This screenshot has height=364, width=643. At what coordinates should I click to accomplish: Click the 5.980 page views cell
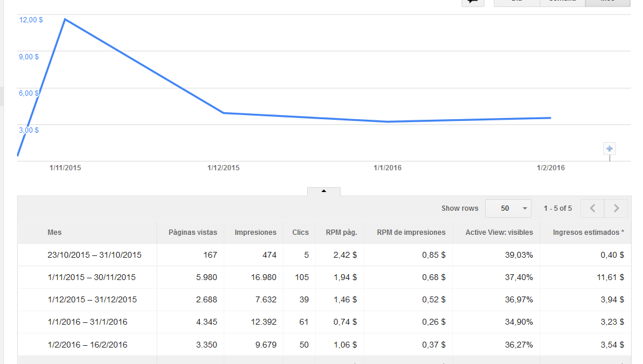(207, 277)
